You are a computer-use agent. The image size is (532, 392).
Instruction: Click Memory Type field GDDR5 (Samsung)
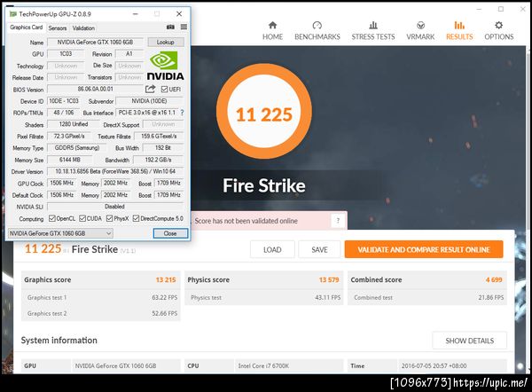click(77, 147)
